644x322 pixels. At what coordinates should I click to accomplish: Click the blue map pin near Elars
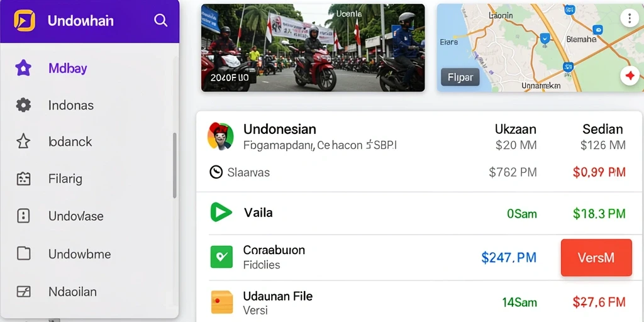click(x=545, y=40)
